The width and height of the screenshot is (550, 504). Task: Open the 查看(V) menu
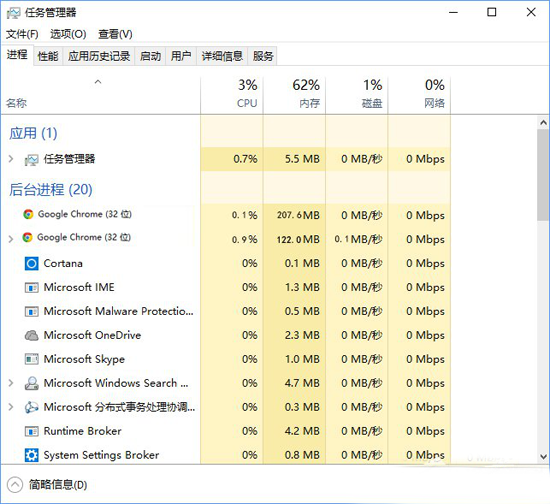pyautogui.click(x=115, y=34)
